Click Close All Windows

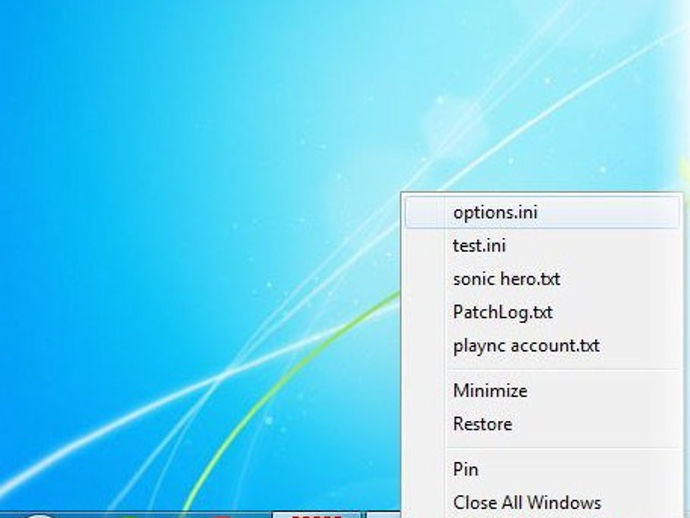pyautogui.click(x=542, y=503)
